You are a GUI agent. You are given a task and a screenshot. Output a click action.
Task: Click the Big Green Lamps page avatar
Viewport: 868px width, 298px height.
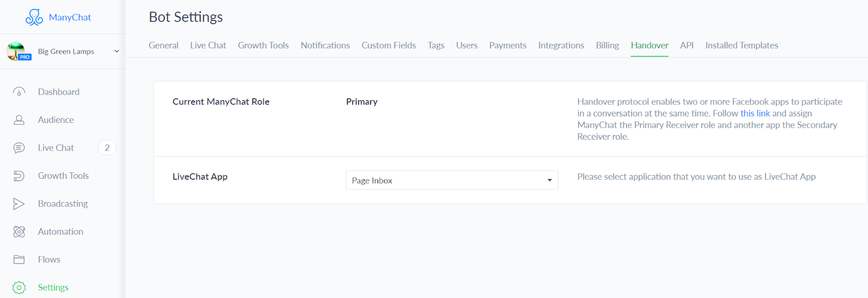[x=16, y=51]
